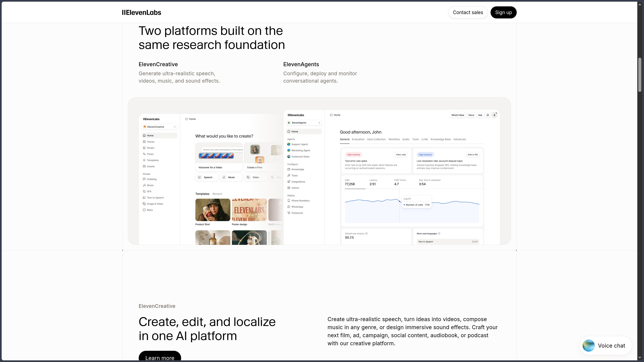The image size is (644, 362).
Task: Switch to the Evaluation tab
Action: (x=358, y=139)
